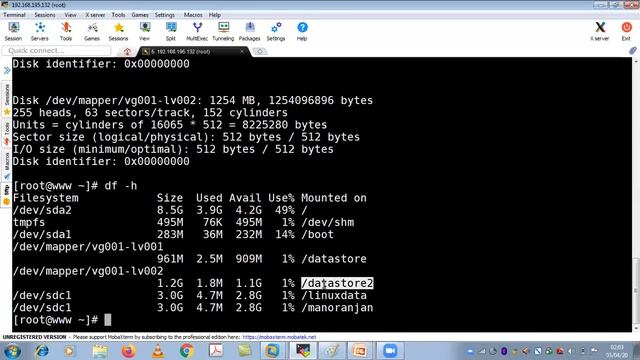Click the taskbar clock showing 02:03
The image size is (640, 360).
pos(618,351)
